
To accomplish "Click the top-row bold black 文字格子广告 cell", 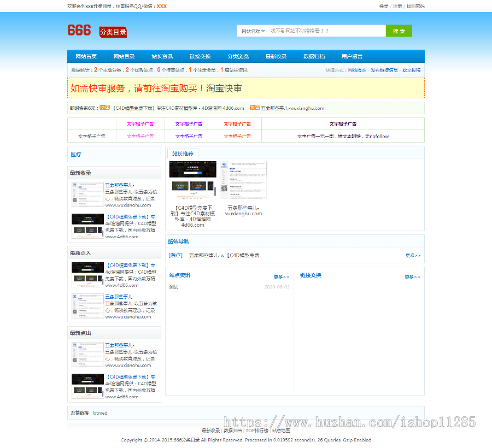I will click(343, 124).
